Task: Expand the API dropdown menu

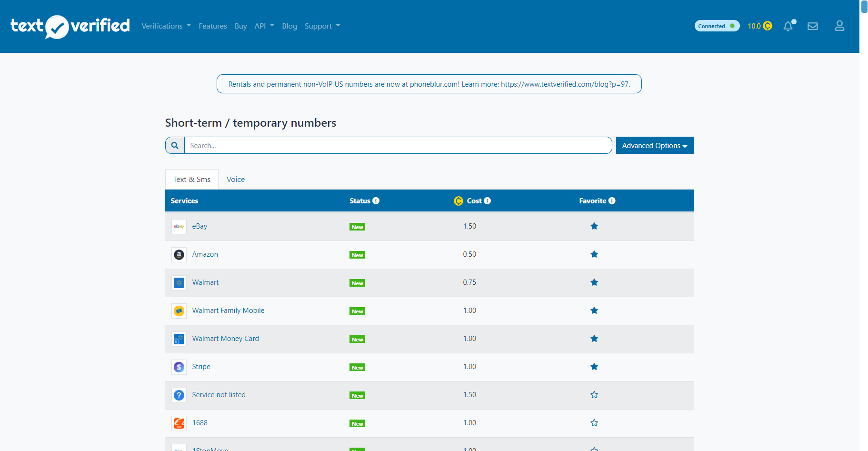Action: 264,26
